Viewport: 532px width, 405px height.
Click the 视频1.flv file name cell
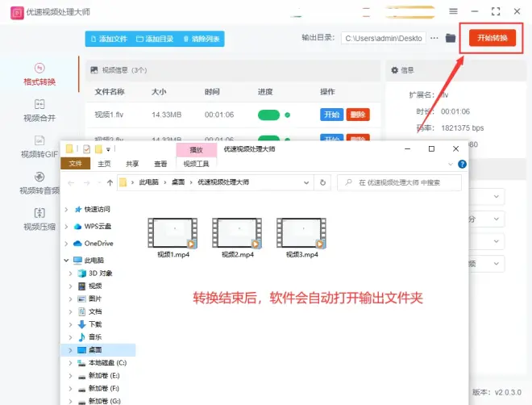point(109,115)
